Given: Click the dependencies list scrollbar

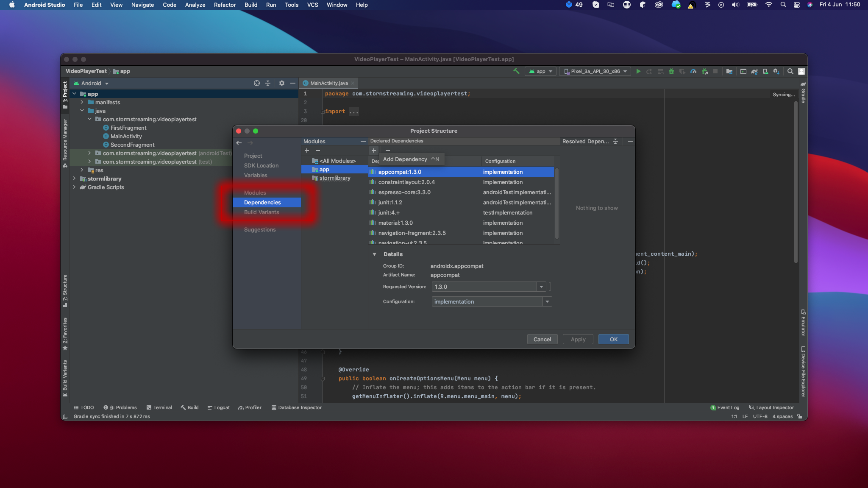Looking at the screenshot, I should [x=557, y=204].
